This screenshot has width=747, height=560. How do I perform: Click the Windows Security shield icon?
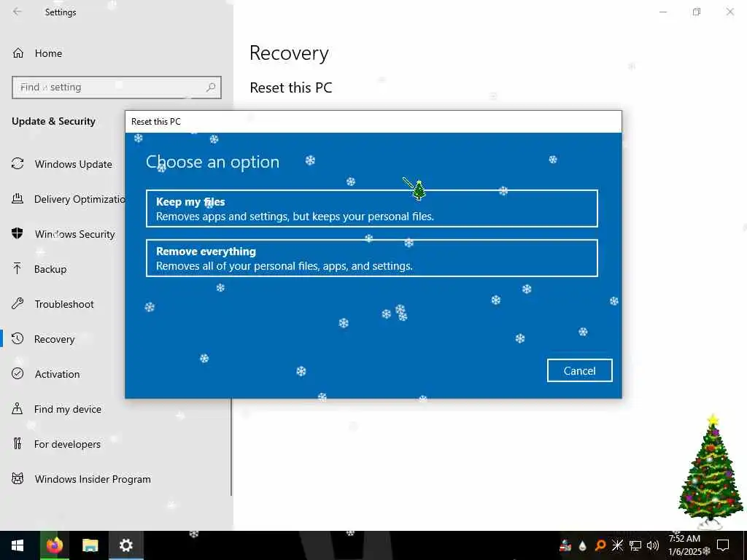point(18,233)
